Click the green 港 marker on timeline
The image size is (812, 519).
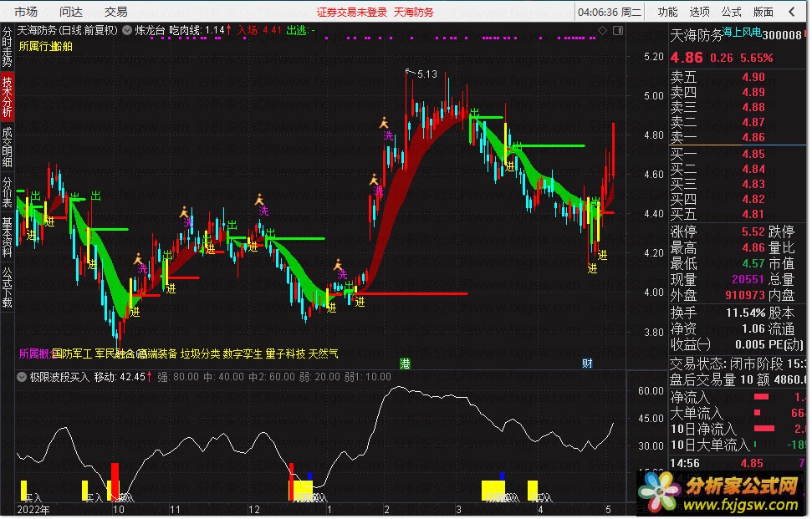[x=405, y=364]
